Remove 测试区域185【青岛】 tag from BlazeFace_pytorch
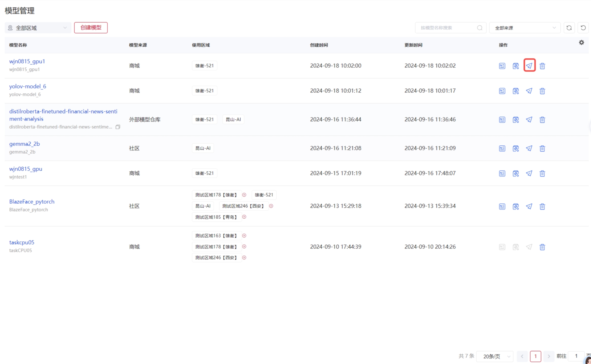 click(244, 217)
